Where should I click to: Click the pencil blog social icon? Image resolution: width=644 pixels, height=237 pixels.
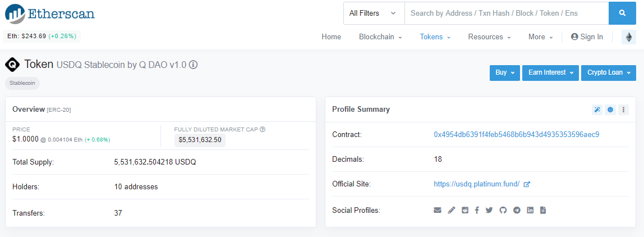pos(452,210)
